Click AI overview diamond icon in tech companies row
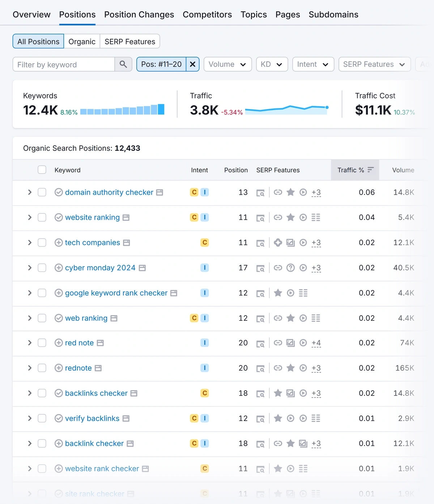Screen dimensions: 434x504 (278, 242)
